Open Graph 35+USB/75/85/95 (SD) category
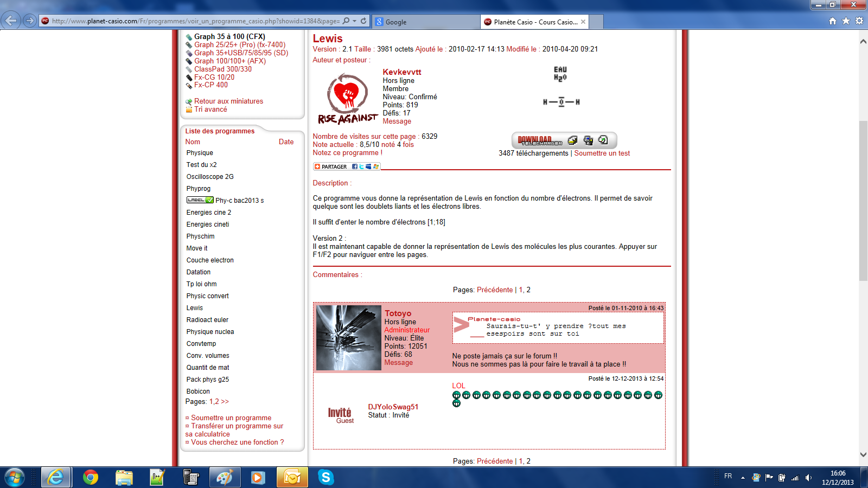The image size is (868, 488). click(x=241, y=53)
